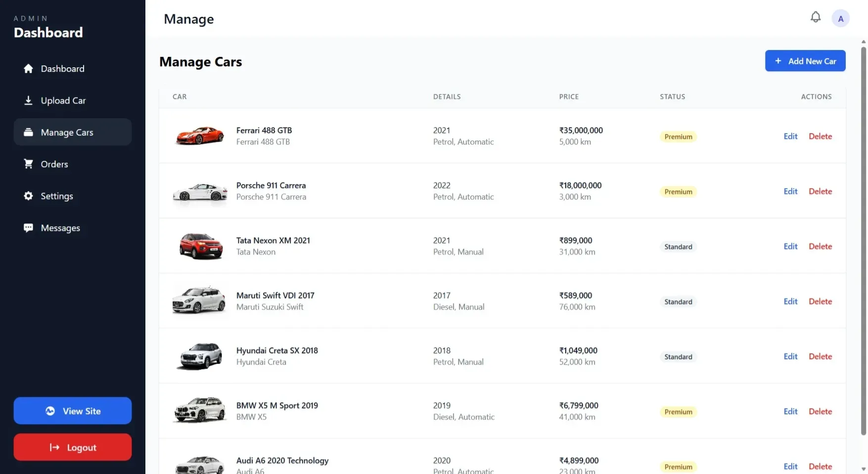Viewport: 868px width, 474px height.
Task: Click the plus icon on Add New Car
Action: (x=778, y=61)
